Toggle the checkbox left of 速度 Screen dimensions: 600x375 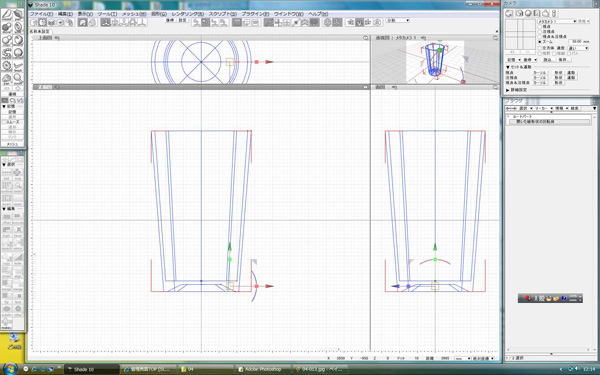540,48
